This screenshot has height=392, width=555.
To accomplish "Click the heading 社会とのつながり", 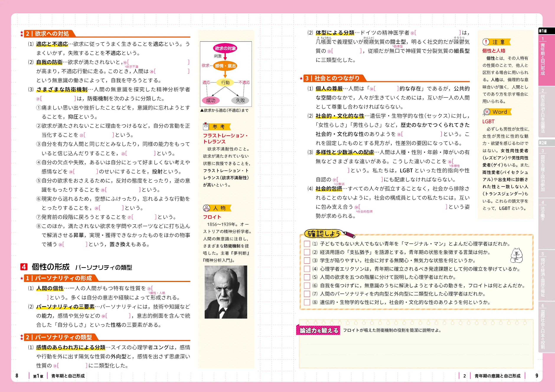I will (x=337, y=78).
